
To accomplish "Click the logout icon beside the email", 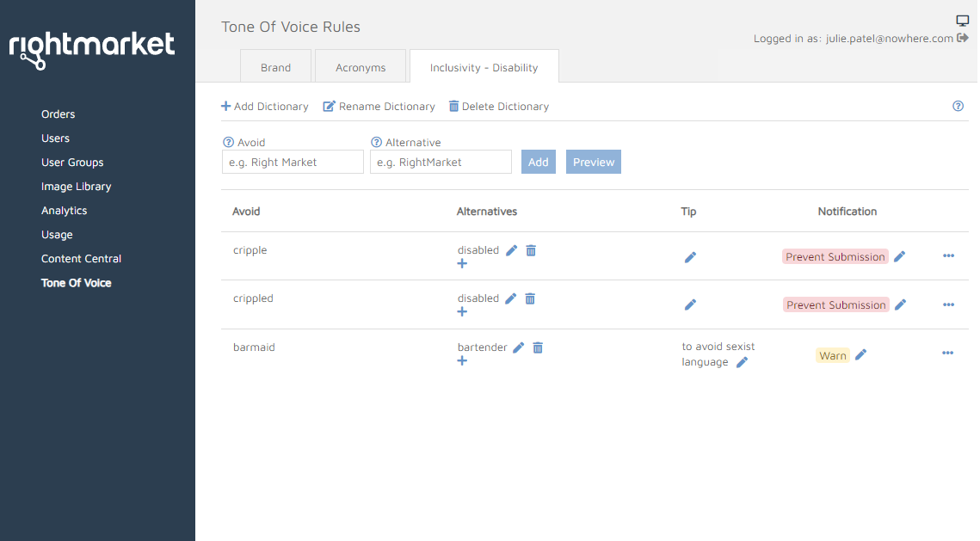I will coord(963,38).
